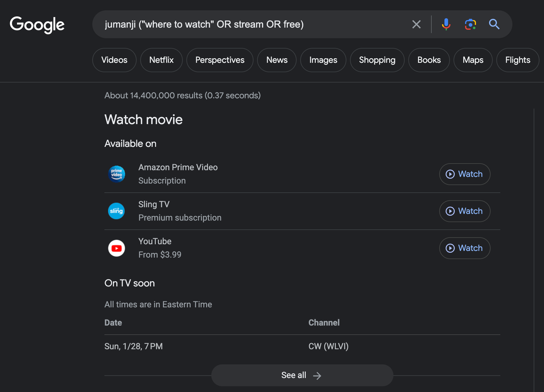Click the Sling TV logo icon
Image resolution: width=544 pixels, height=392 pixels.
117,211
